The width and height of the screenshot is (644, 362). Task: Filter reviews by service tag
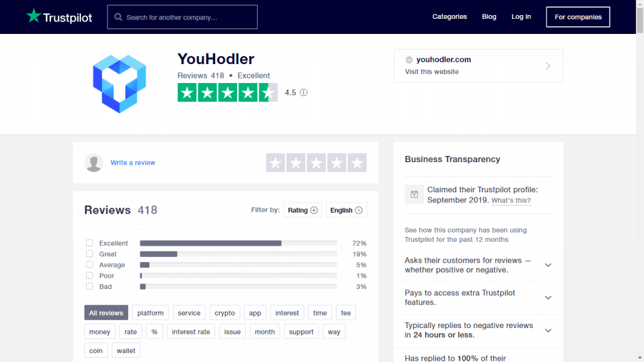tap(189, 313)
